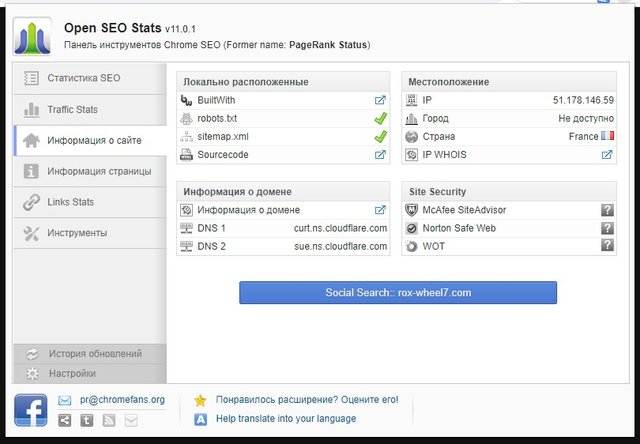Open the Информация страницы tab
The width and height of the screenshot is (640, 444).
tap(90, 171)
